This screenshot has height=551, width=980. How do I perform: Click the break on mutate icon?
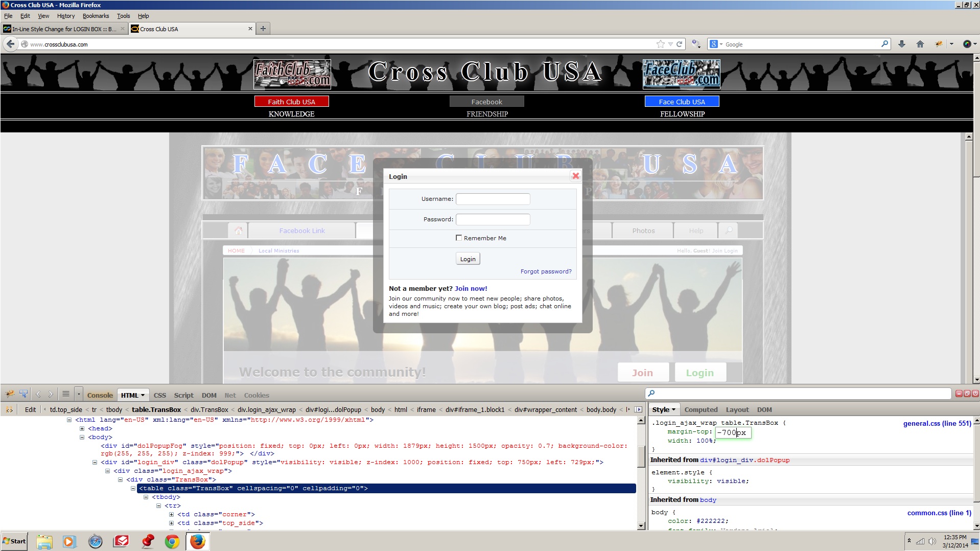[x=9, y=409]
